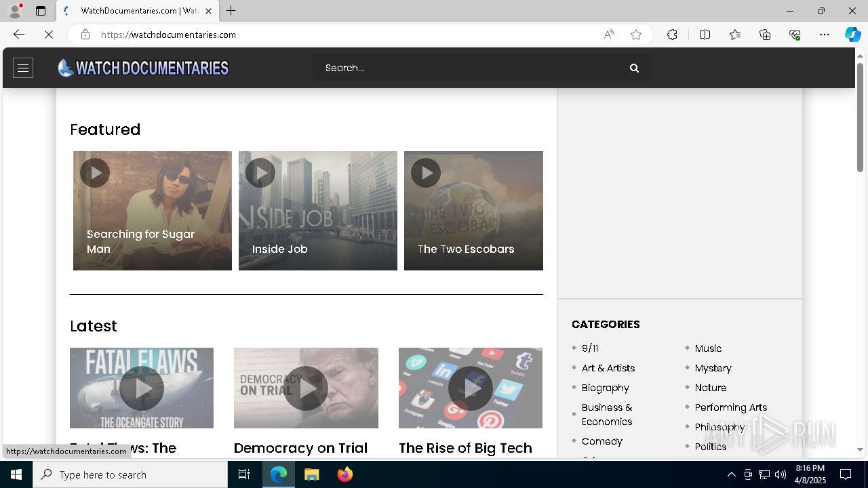Click the taskbar search box
Image resolution: width=868 pixels, height=488 pixels.
pyautogui.click(x=130, y=474)
